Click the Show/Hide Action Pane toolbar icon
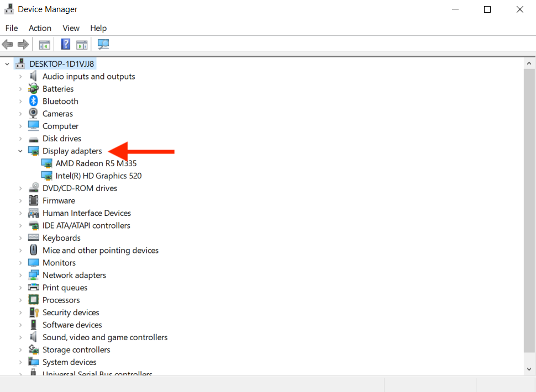 [x=82, y=44]
